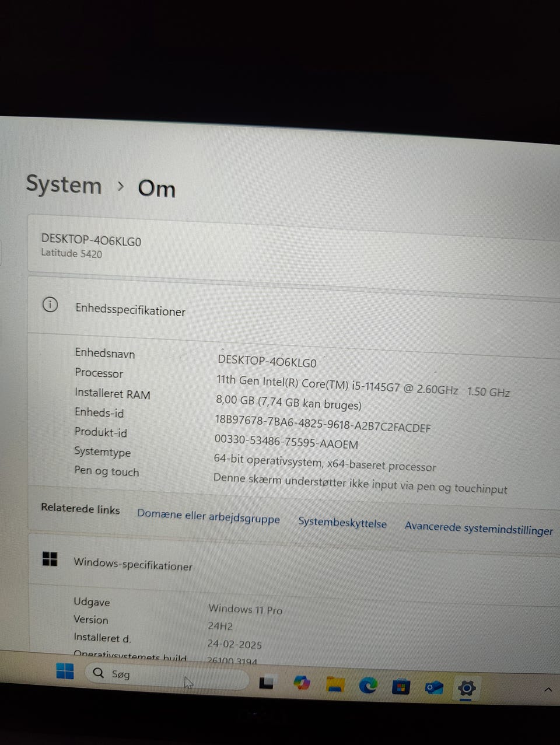Select the 'Latitude 5420' model text
This screenshot has height=745, width=560.
(71, 253)
